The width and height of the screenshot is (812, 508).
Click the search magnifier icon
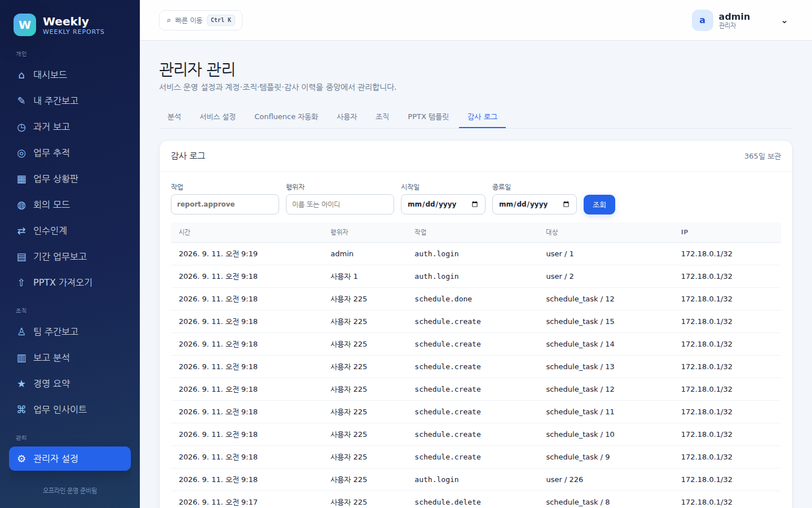(169, 20)
